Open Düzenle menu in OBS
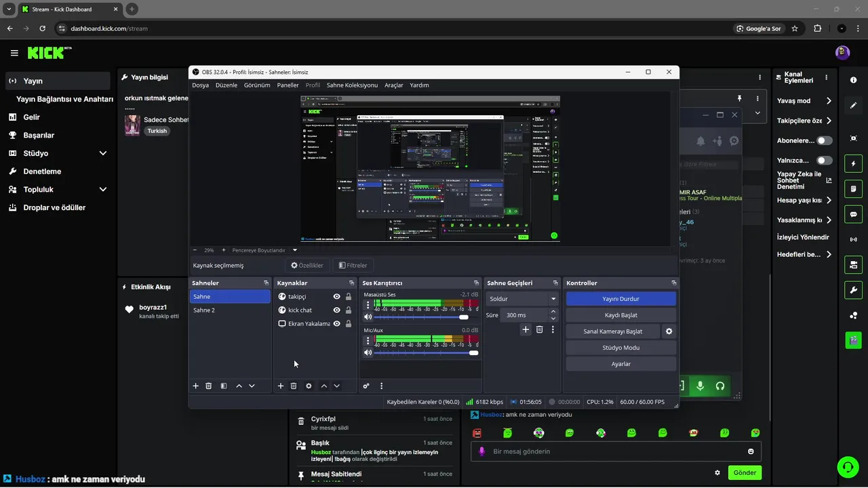Screen dimensions: 868x488 226,85
